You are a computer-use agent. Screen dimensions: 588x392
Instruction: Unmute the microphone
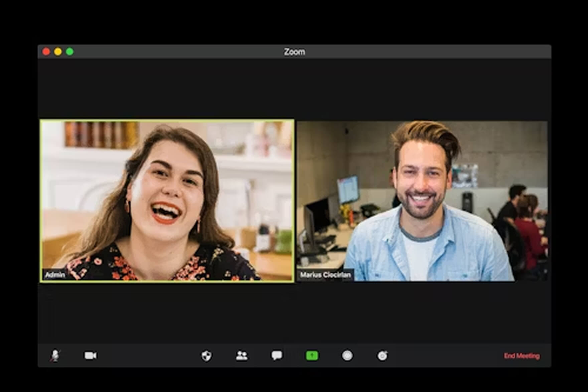[x=55, y=356]
